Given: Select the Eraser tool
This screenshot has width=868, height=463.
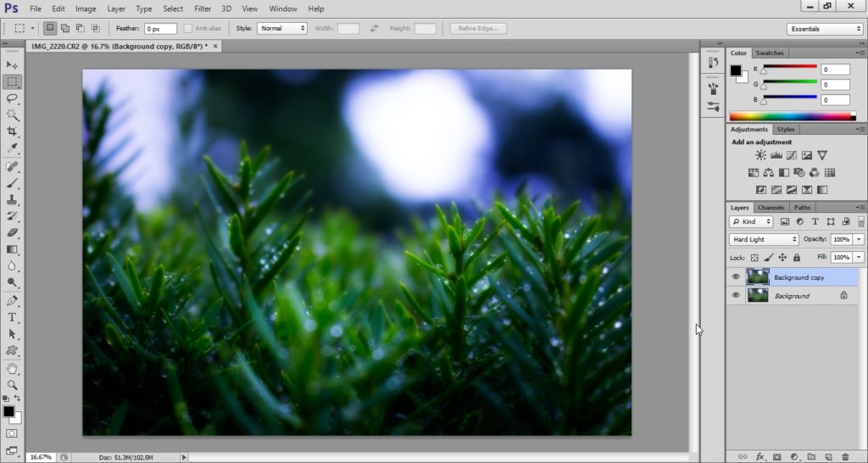Looking at the screenshot, I should [x=12, y=232].
